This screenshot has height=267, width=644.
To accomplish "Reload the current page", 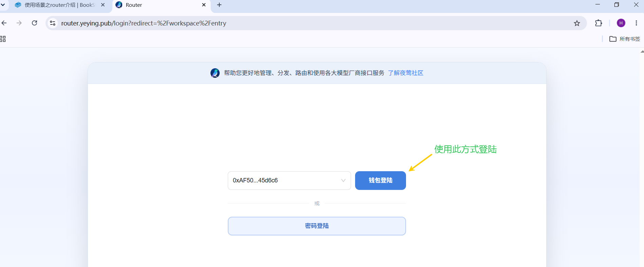I will [x=35, y=23].
